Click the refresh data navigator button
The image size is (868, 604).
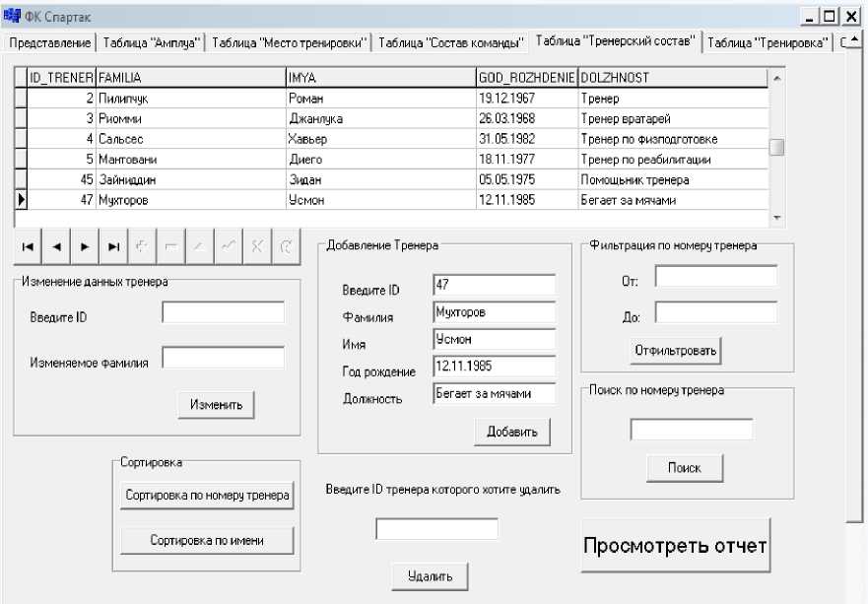[x=286, y=247]
